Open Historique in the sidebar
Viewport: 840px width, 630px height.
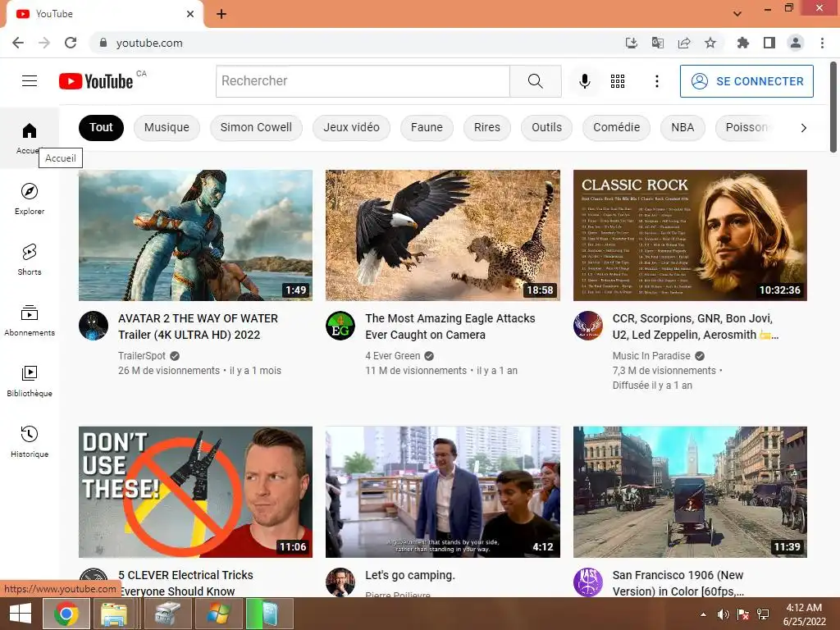30,441
